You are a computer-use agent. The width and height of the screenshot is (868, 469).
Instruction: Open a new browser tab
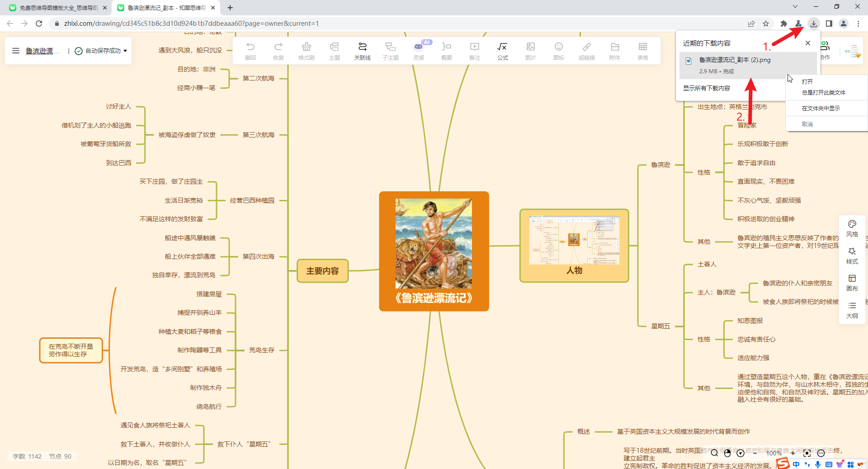tap(230, 8)
